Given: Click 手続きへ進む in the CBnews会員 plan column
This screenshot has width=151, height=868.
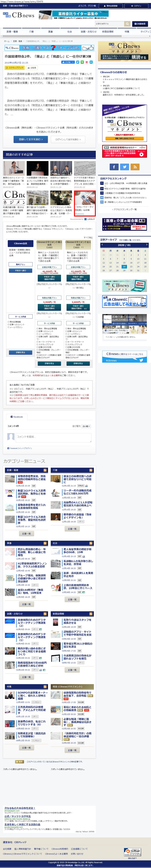Looking at the screenshot, I should tap(20, 271).
